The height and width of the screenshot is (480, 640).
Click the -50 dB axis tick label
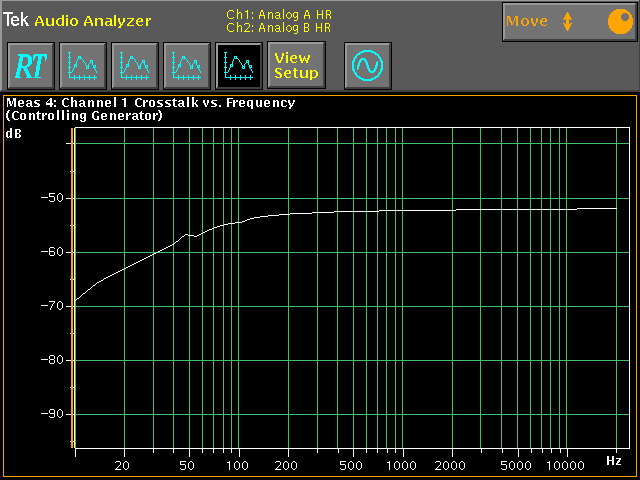pyautogui.click(x=50, y=198)
